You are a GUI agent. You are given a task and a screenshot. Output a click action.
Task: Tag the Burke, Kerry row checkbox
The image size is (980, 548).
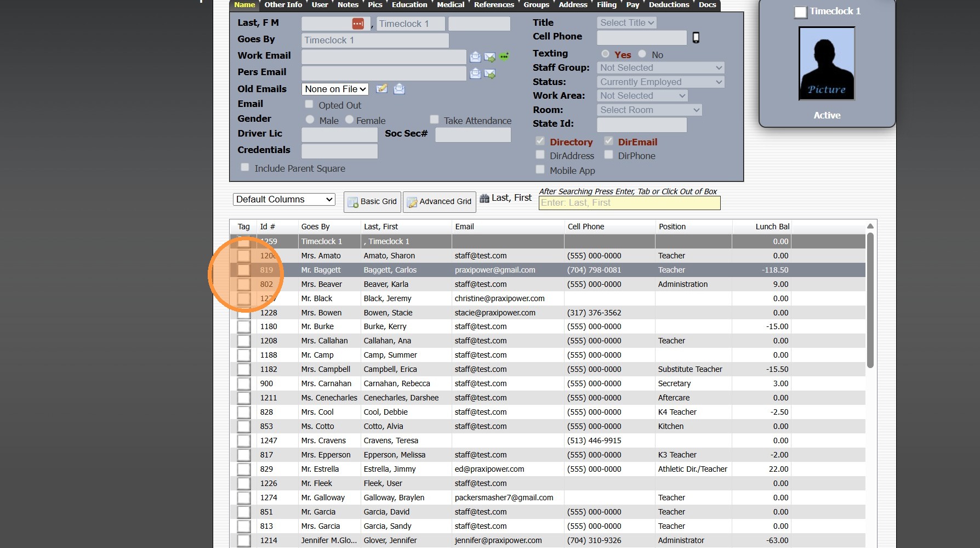244,327
